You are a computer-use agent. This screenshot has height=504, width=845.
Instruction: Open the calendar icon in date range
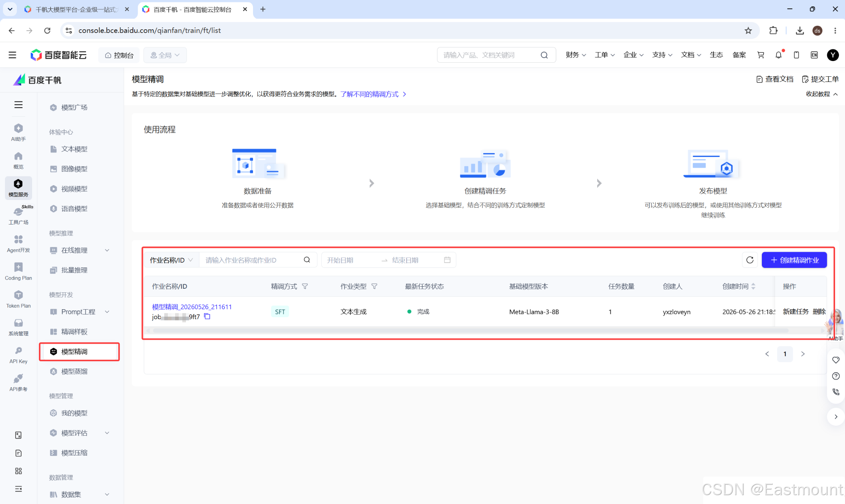tap(447, 260)
